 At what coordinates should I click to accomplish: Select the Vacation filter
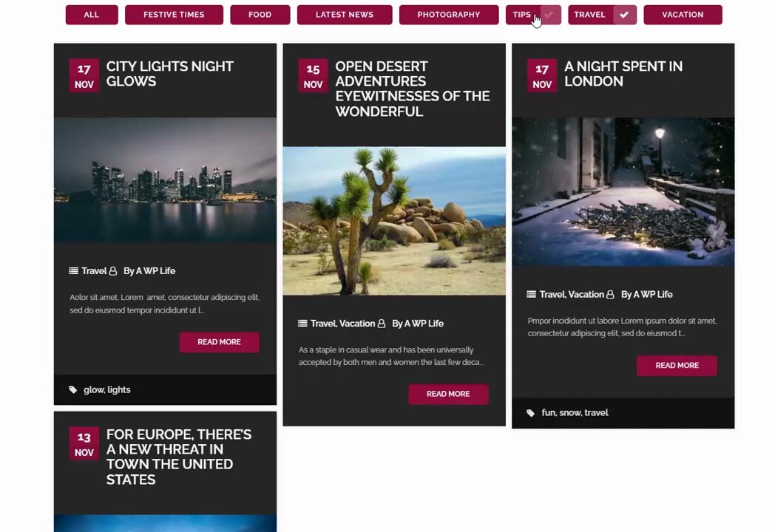pos(683,15)
